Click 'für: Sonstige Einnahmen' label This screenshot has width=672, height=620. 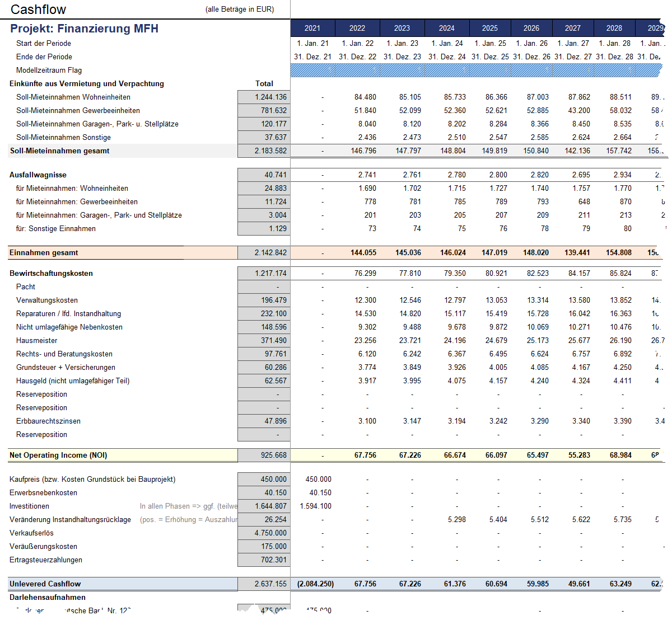coord(56,228)
